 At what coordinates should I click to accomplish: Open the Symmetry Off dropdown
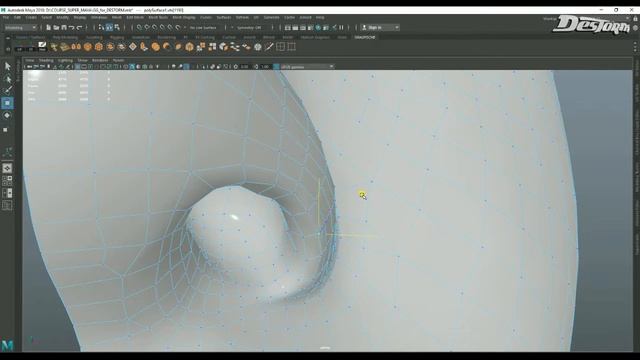click(x=251, y=27)
